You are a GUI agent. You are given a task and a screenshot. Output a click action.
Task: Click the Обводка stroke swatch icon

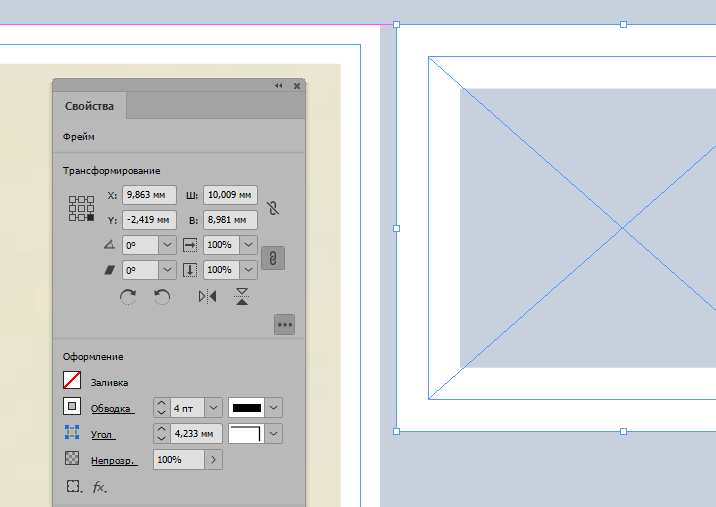tap(72, 406)
